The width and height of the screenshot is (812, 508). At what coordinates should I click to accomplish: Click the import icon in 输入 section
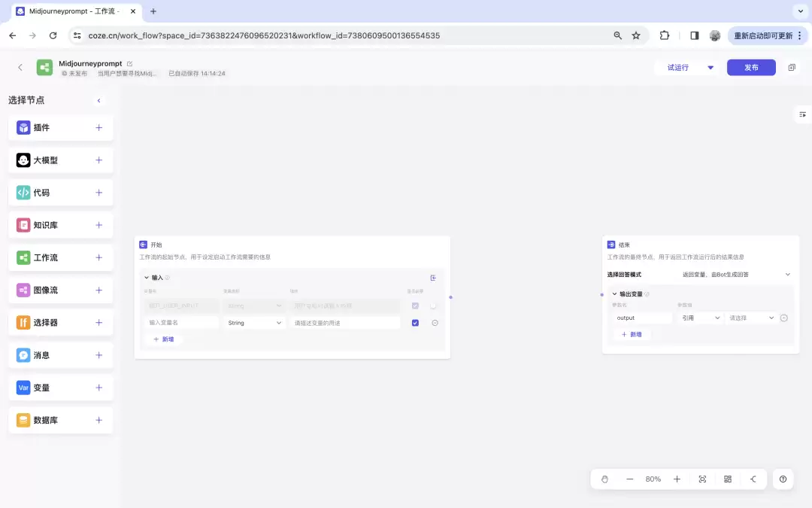434,278
